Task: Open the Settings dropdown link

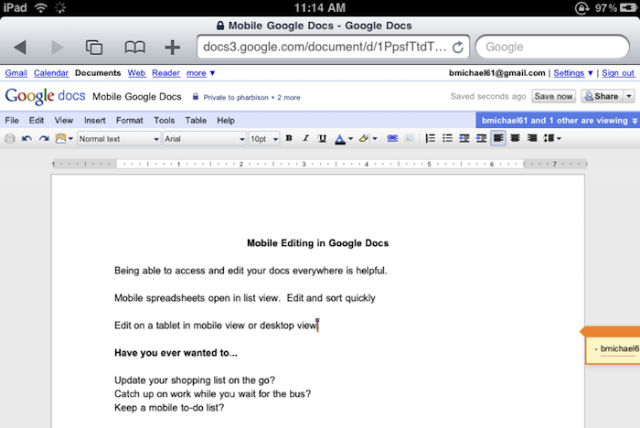Action: (x=573, y=73)
